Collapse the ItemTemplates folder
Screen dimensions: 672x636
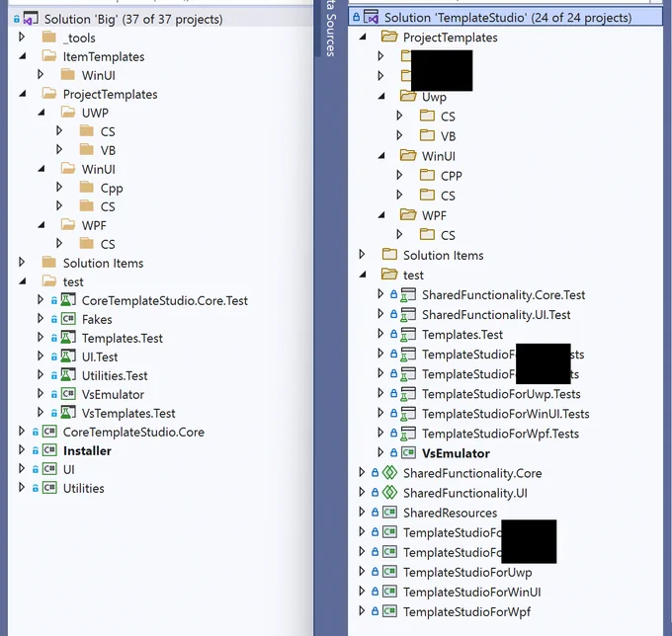23,56
